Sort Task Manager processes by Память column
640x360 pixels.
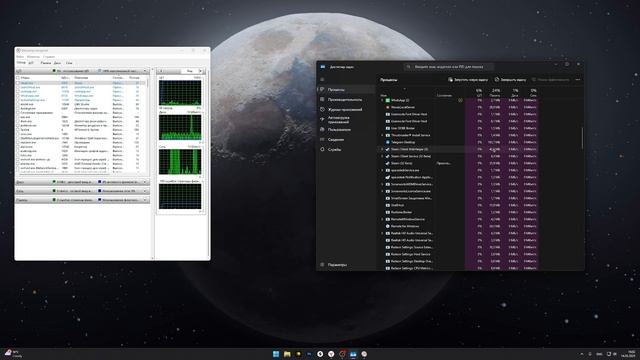[495, 93]
